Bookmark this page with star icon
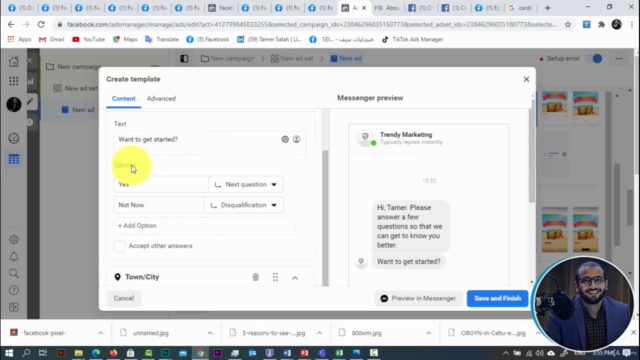 (x=568, y=24)
